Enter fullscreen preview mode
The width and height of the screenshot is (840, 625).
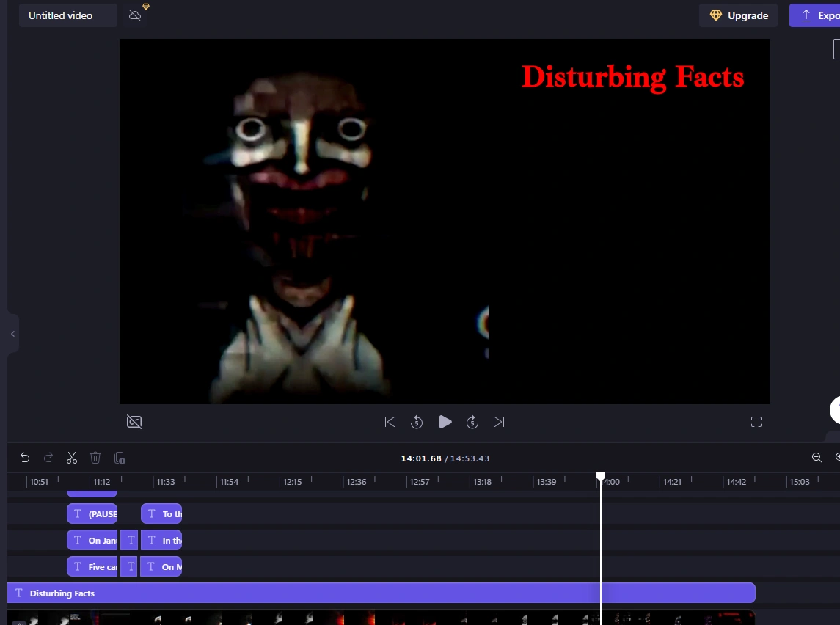point(756,422)
